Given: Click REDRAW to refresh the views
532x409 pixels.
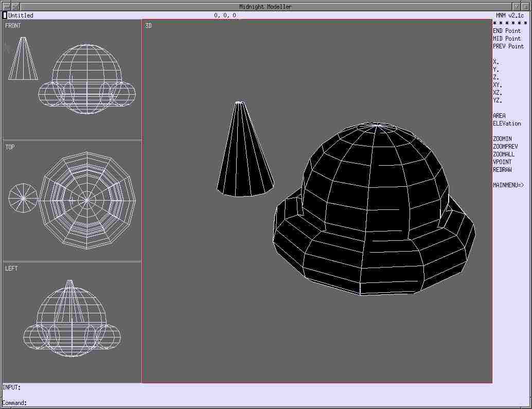Looking at the screenshot, I should 502,170.
